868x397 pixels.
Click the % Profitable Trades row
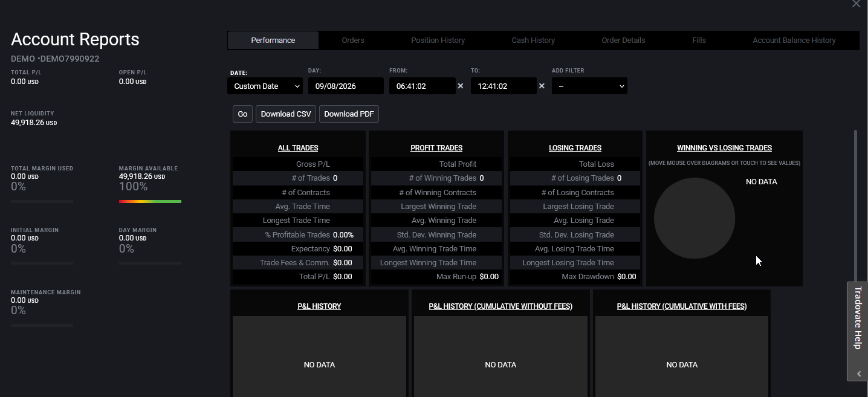[x=298, y=235]
